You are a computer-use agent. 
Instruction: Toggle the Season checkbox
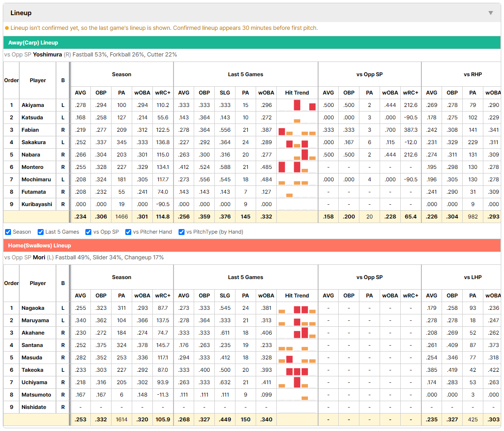tap(8, 232)
